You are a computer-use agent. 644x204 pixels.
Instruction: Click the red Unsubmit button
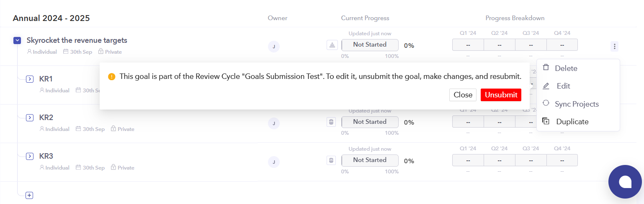501,95
